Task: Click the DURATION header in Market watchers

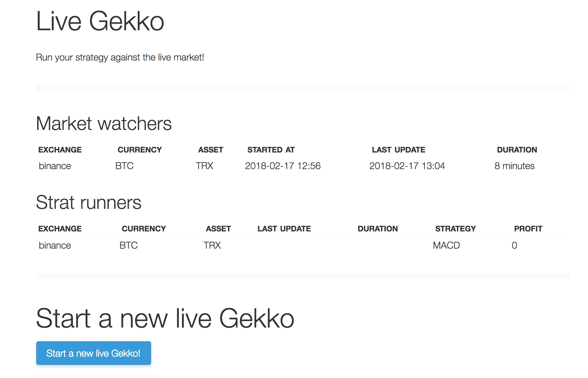Action: point(517,150)
